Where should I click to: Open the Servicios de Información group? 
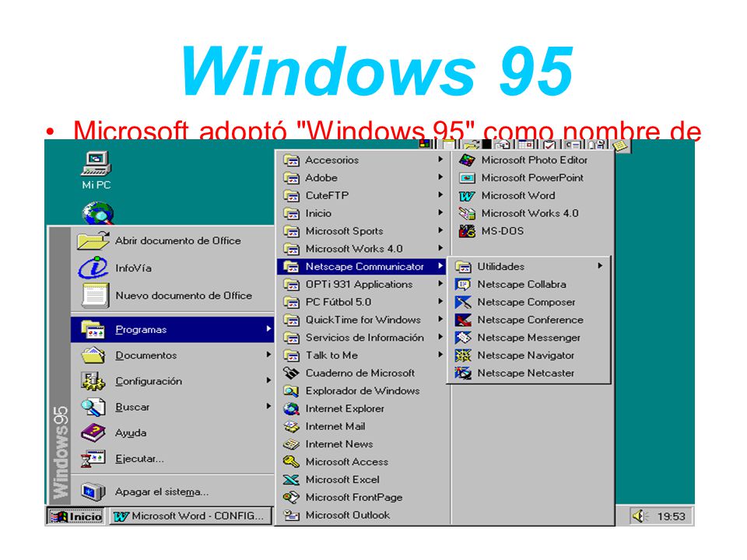[x=362, y=338]
